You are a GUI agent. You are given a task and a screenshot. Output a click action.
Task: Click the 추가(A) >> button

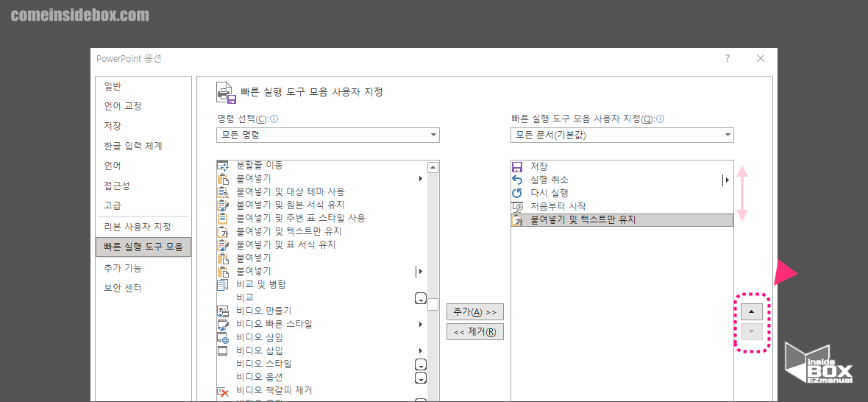[475, 311]
